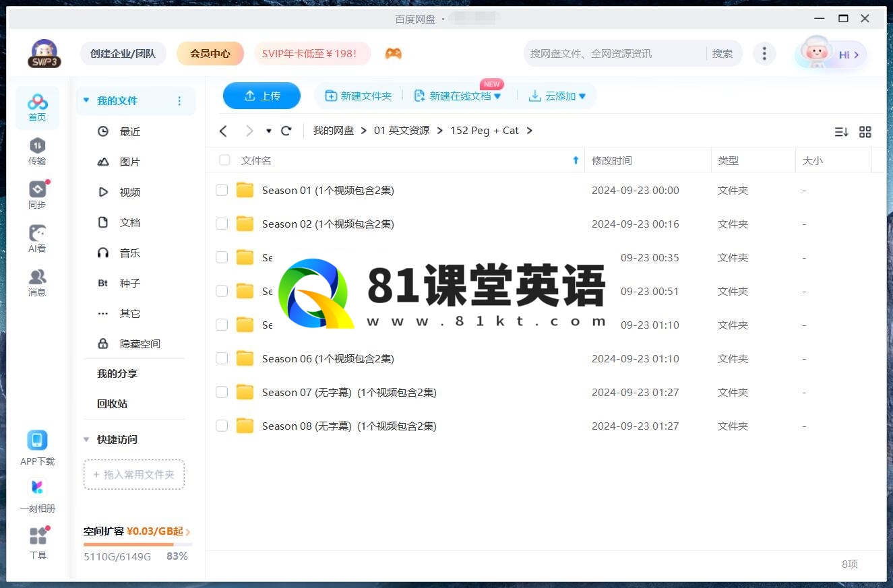Open 回收站 (Recycle Bin)
The image size is (893, 588).
pyautogui.click(x=112, y=403)
